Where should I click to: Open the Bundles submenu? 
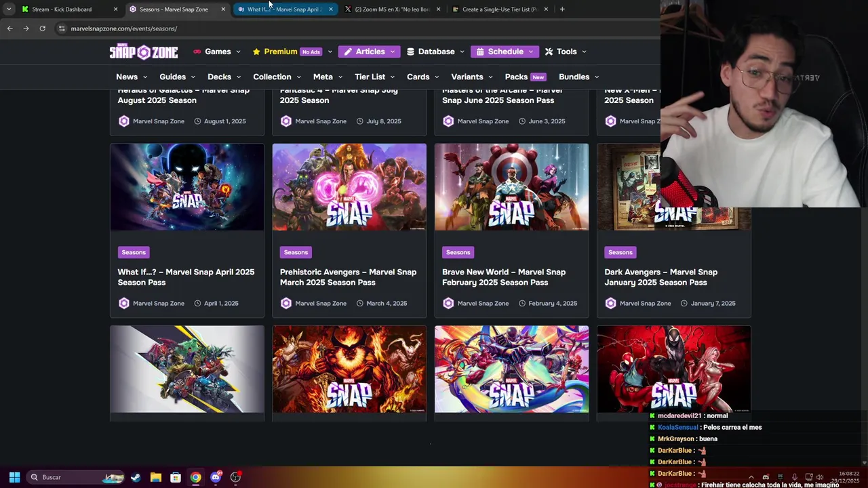[x=579, y=77]
